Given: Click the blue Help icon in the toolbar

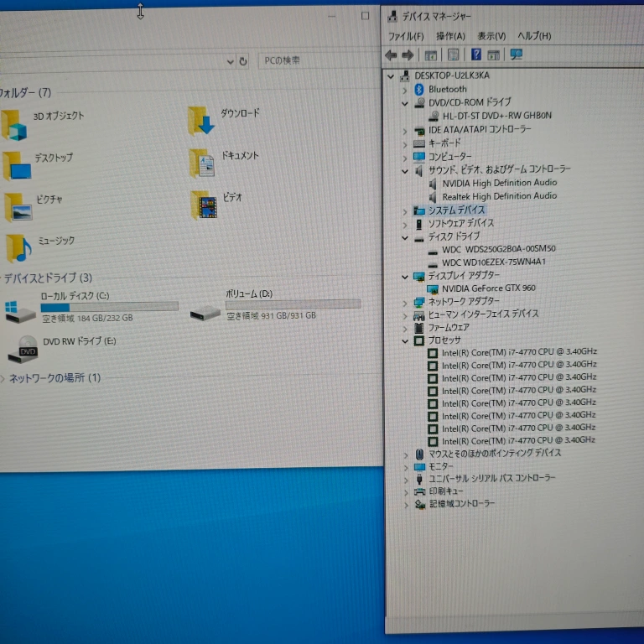Looking at the screenshot, I should pyautogui.click(x=475, y=55).
